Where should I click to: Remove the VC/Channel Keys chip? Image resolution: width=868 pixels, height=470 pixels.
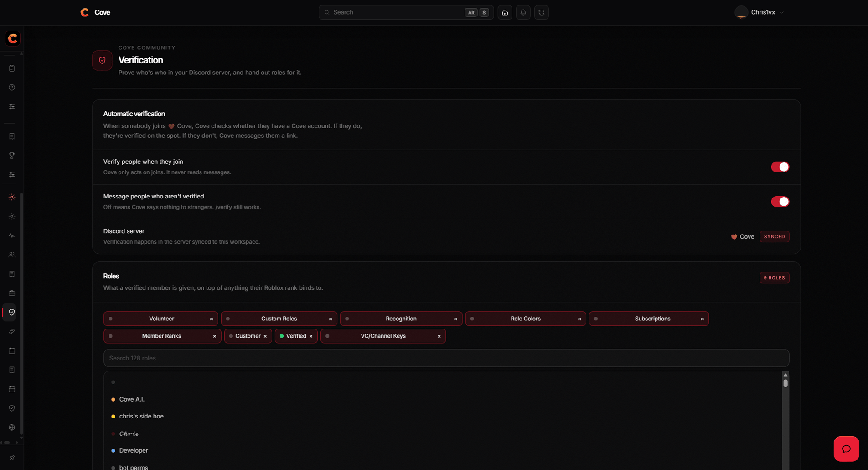tap(439, 336)
